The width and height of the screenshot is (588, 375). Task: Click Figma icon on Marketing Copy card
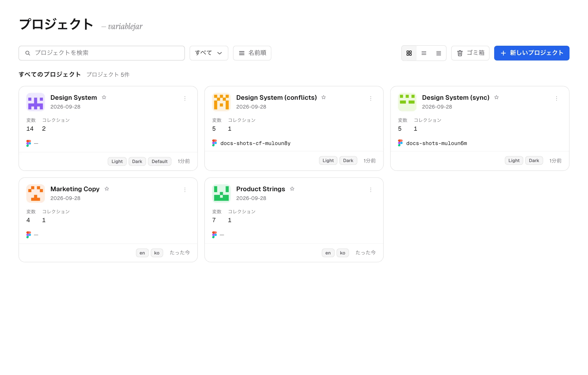29,235
